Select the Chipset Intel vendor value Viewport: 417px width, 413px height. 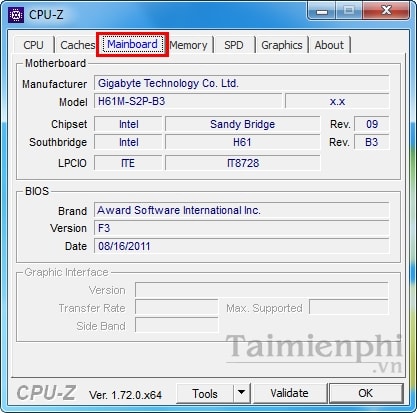128,124
